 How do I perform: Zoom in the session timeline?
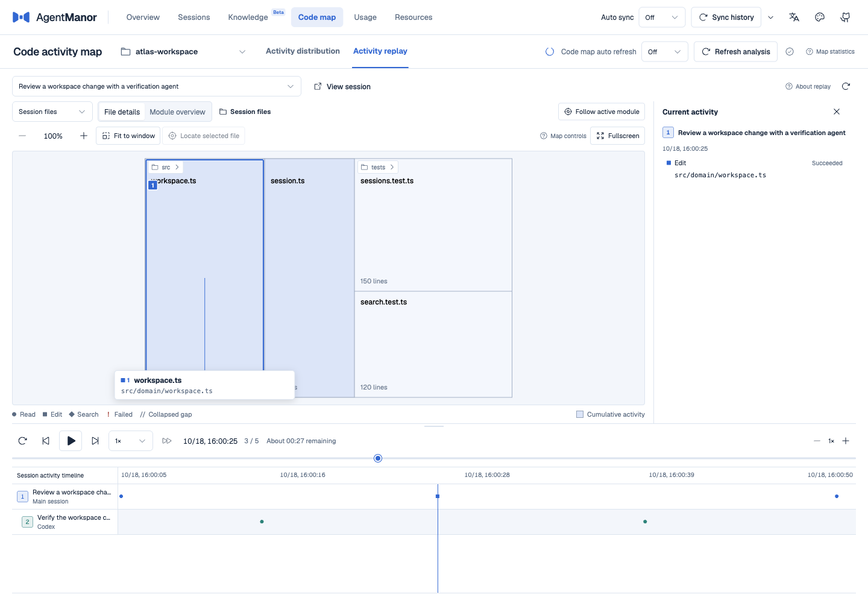click(846, 441)
